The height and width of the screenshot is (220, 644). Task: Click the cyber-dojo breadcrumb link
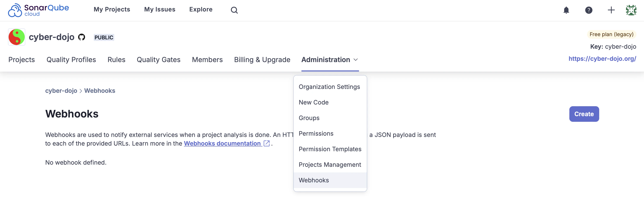61,91
